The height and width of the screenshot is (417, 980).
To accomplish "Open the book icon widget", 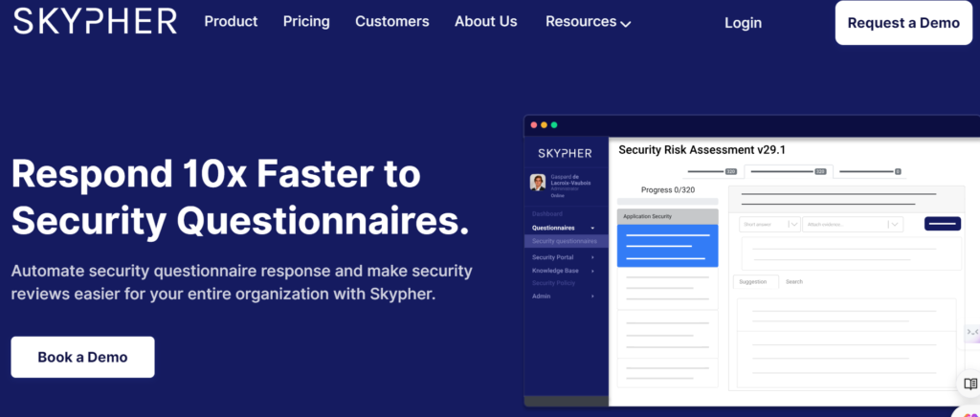I will 969,384.
